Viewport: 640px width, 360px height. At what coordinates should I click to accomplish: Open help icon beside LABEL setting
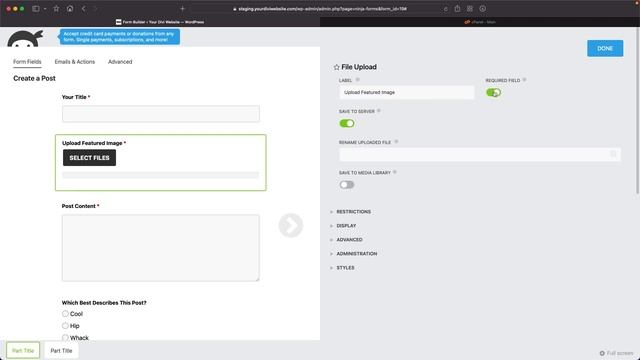(358, 80)
